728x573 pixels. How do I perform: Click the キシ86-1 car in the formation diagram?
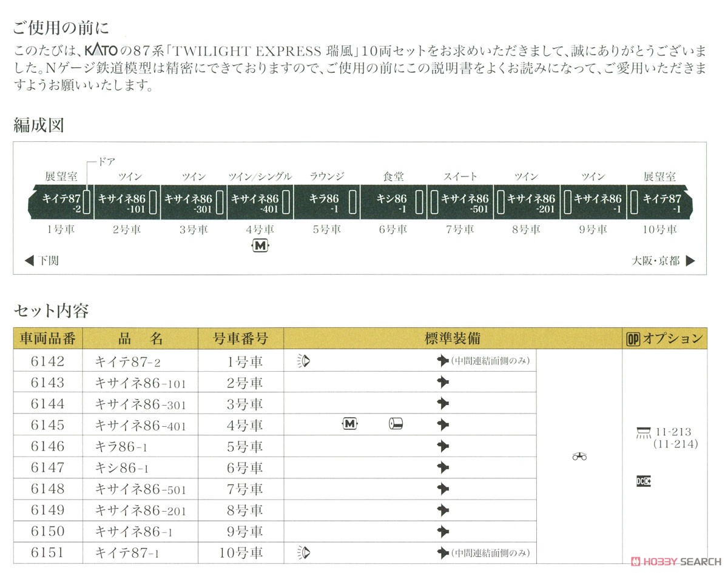394,203
